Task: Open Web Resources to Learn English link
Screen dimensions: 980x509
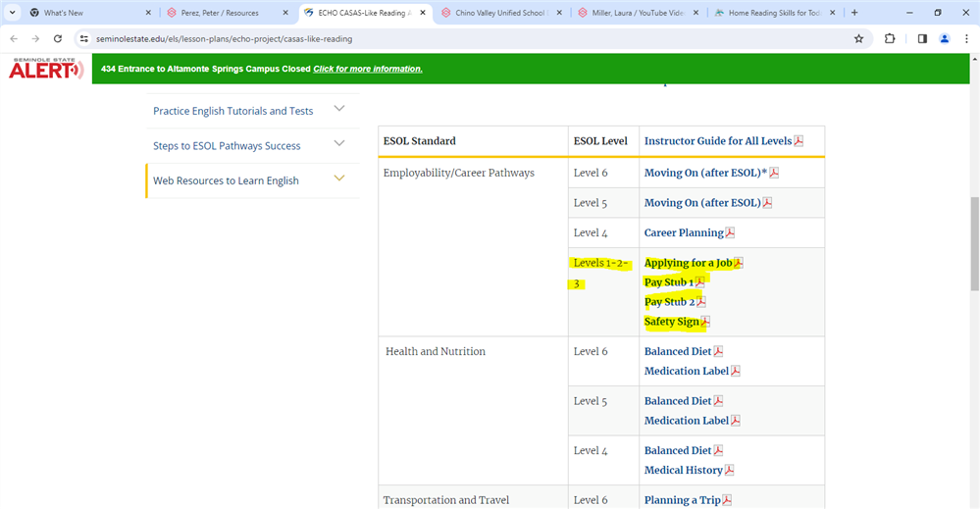Action: click(x=226, y=180)
